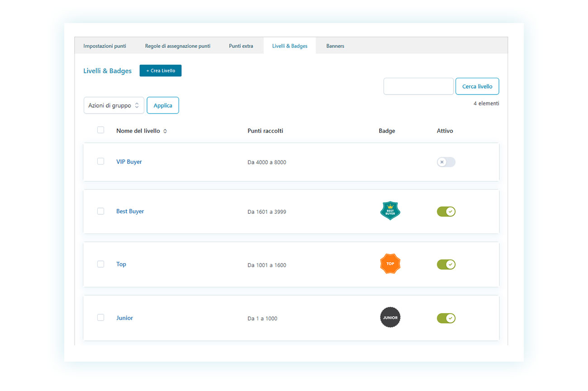Check the select-all checkbox in header

[100, 130]
